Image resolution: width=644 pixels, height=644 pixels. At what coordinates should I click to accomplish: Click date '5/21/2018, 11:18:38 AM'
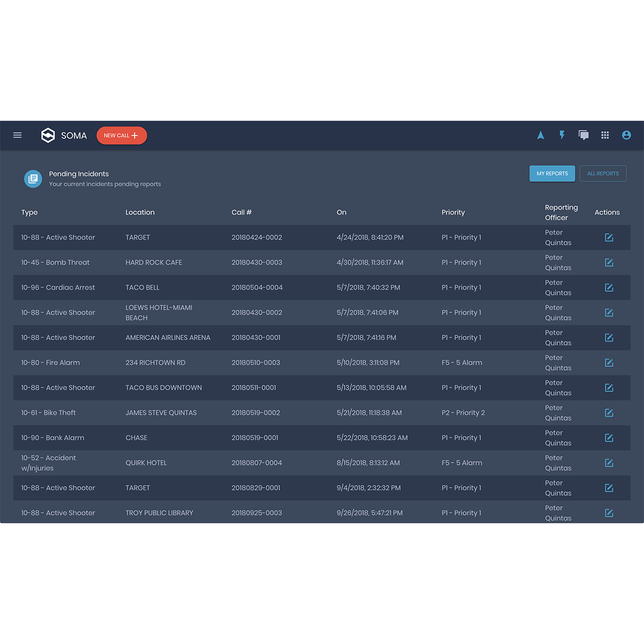pos(369,413)
